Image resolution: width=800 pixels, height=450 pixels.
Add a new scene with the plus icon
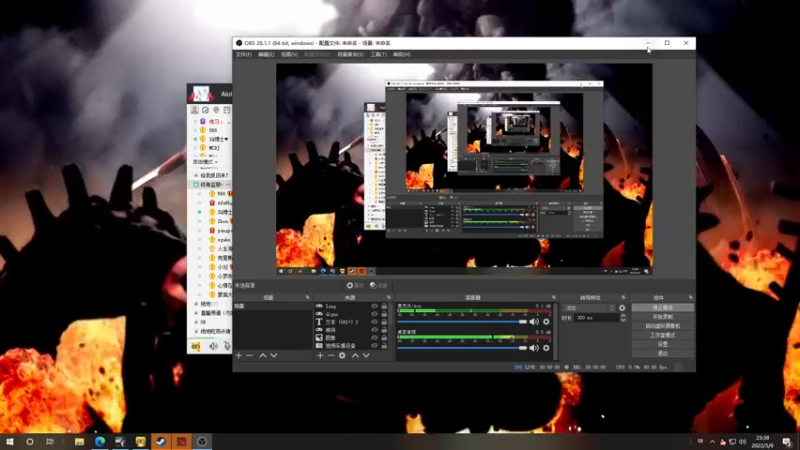pyautogui.click(x=239, y=355)
